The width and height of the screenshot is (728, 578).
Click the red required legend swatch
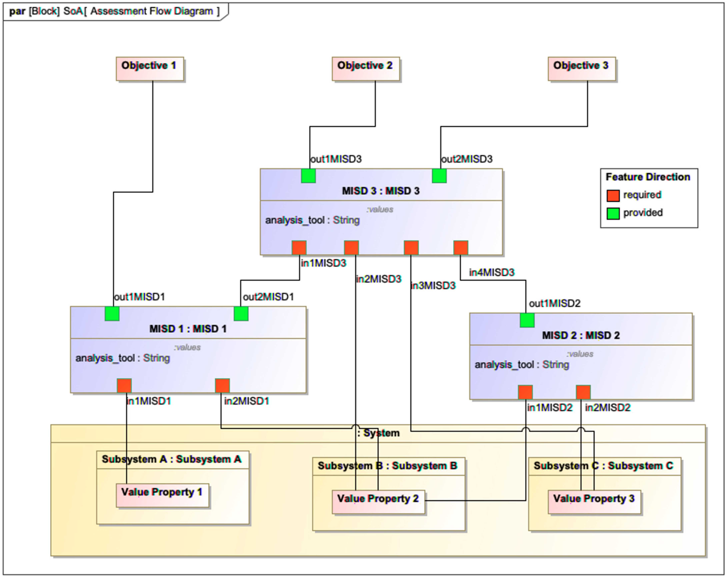tap(613, 195)
